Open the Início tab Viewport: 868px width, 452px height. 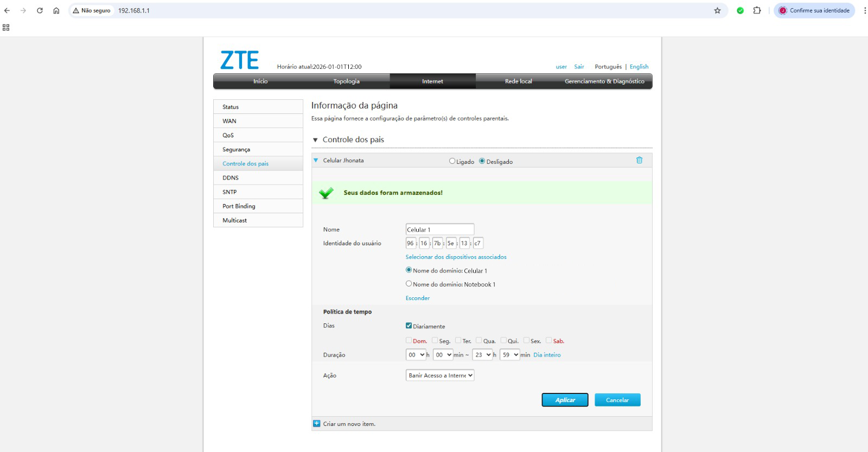click(x=260, y=81)
